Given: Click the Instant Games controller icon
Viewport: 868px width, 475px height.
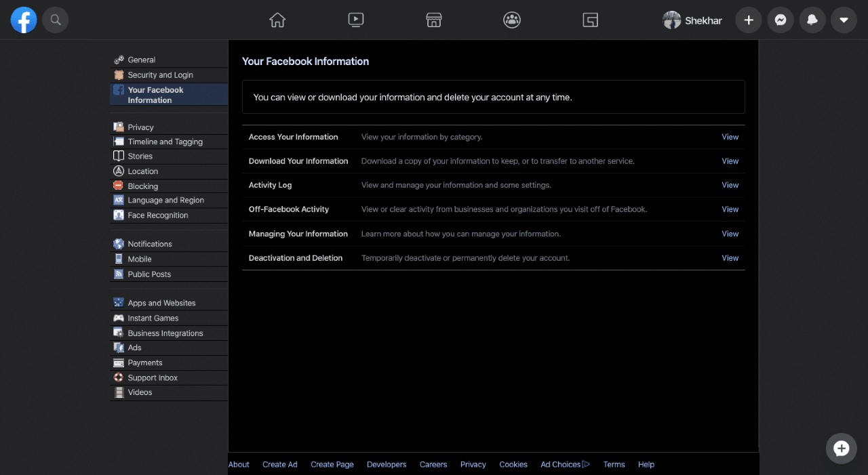Looking at the screenshot, I should coord(119,318).
